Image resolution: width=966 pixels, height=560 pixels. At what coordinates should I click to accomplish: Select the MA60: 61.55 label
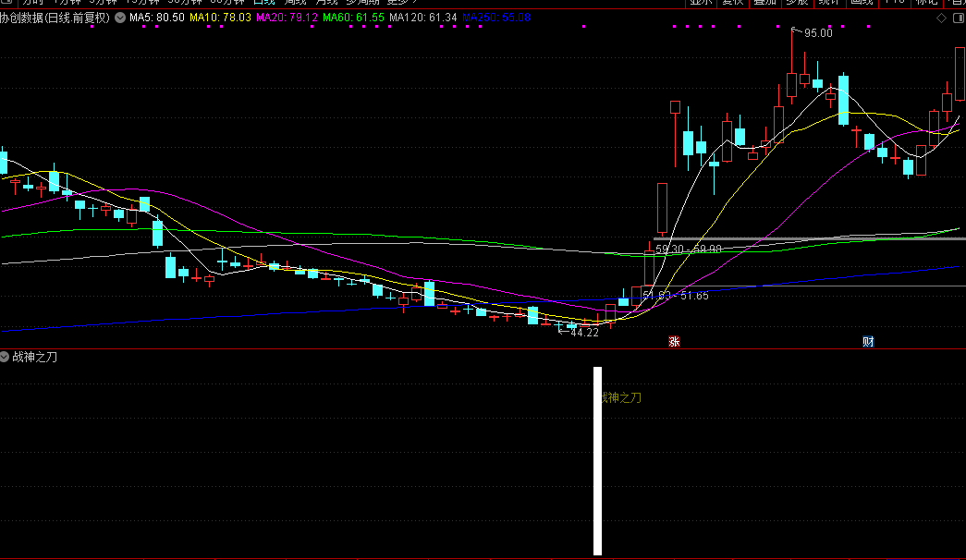tap(354, 18)
